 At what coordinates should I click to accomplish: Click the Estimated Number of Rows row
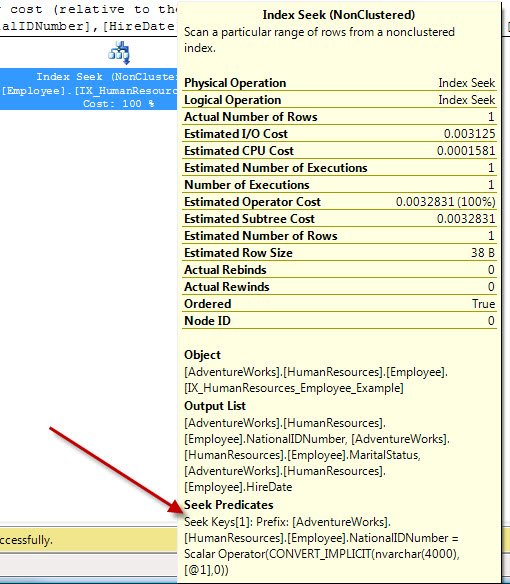(x=339, y=236)
